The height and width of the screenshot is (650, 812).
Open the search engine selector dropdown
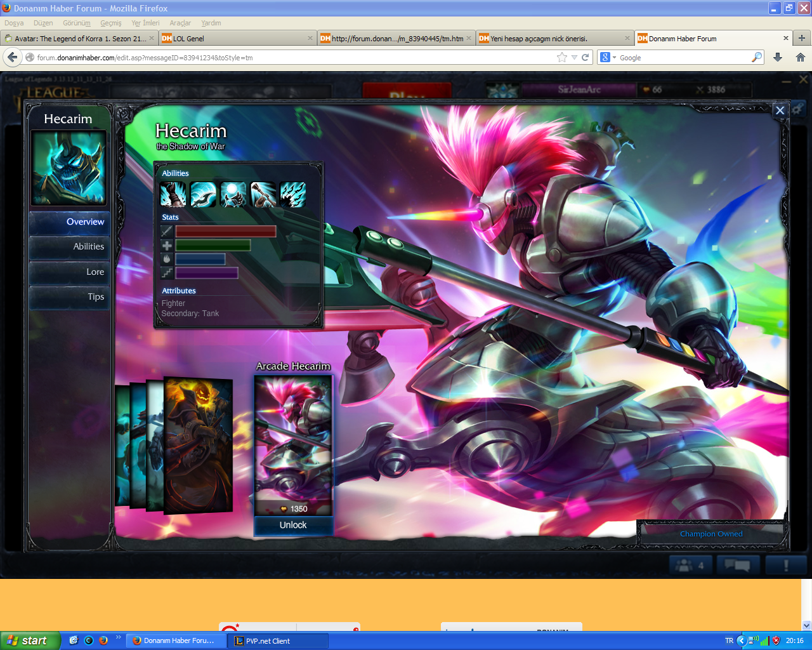[x=608, y=57]
